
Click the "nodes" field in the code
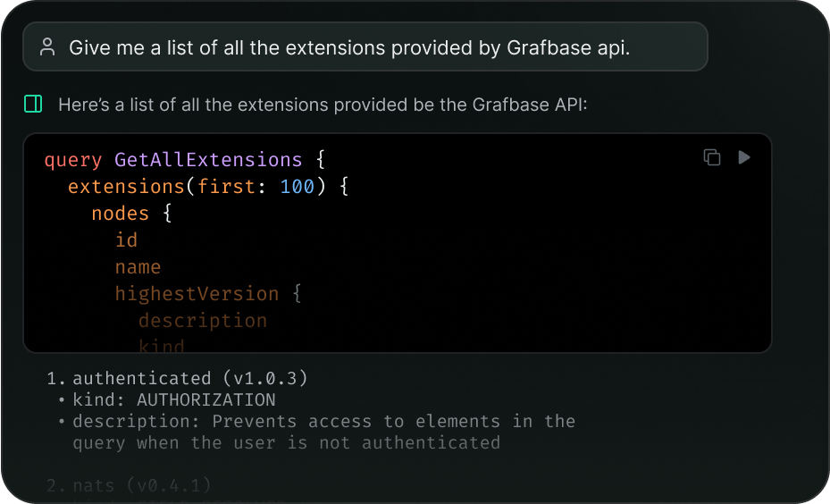click(x=120, y=214)
